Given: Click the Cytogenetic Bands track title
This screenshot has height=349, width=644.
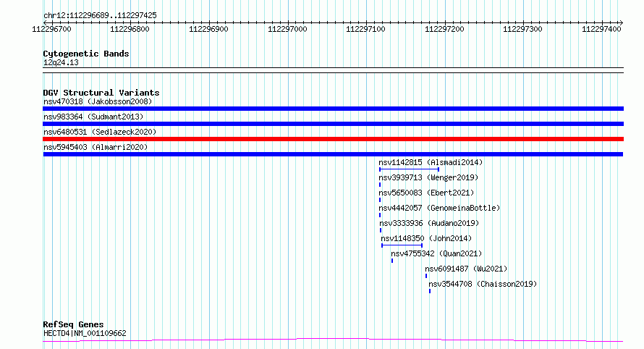Looking at the screenshot, I should tap(86, 54).
